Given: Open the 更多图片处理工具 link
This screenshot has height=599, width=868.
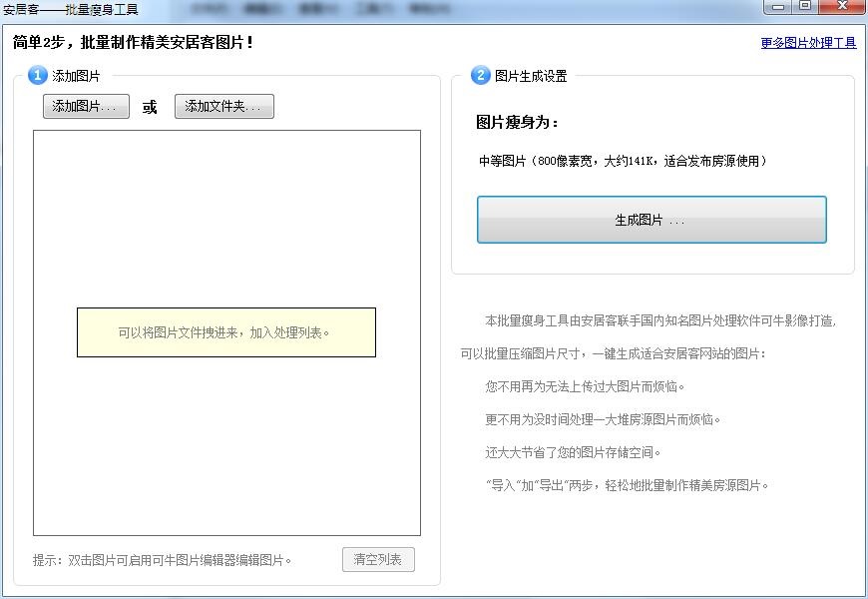Looking at the screenshot, I should pyautogui.click(x=808, y=43).
